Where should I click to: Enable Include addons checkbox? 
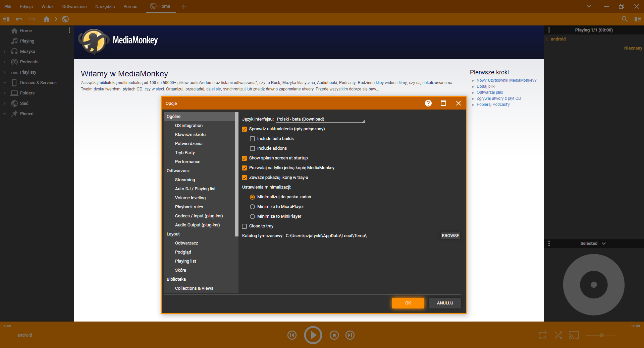click(x=253, y=148)
